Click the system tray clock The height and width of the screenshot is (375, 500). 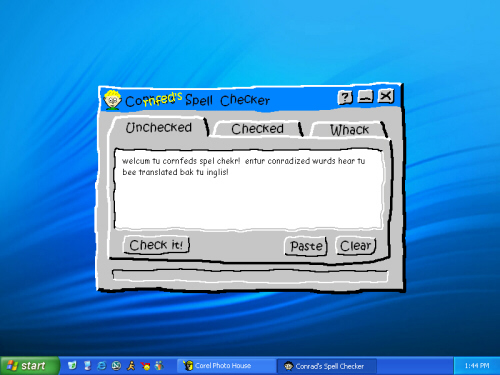pos(477,366)
